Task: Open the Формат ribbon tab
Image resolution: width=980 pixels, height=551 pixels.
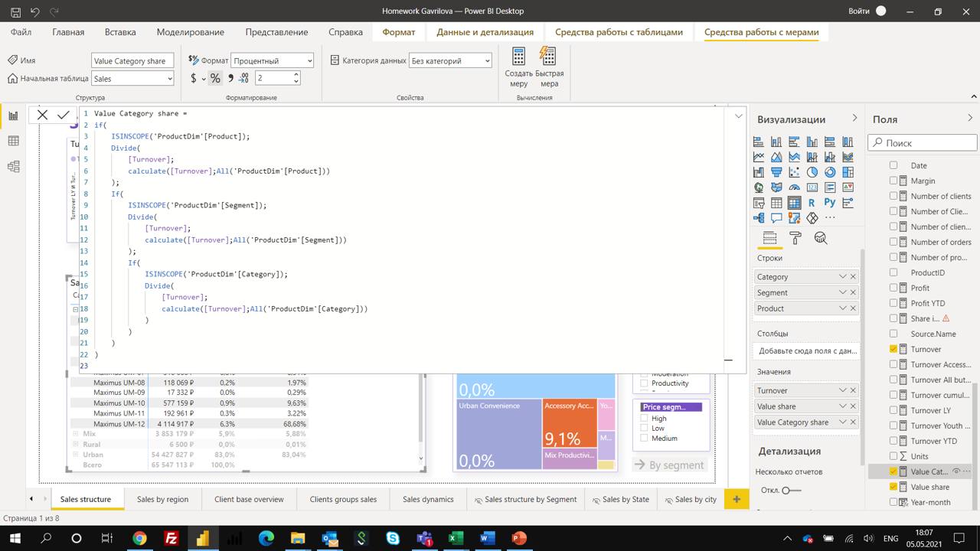Action: pyautogui.click(x=399, y=32)
